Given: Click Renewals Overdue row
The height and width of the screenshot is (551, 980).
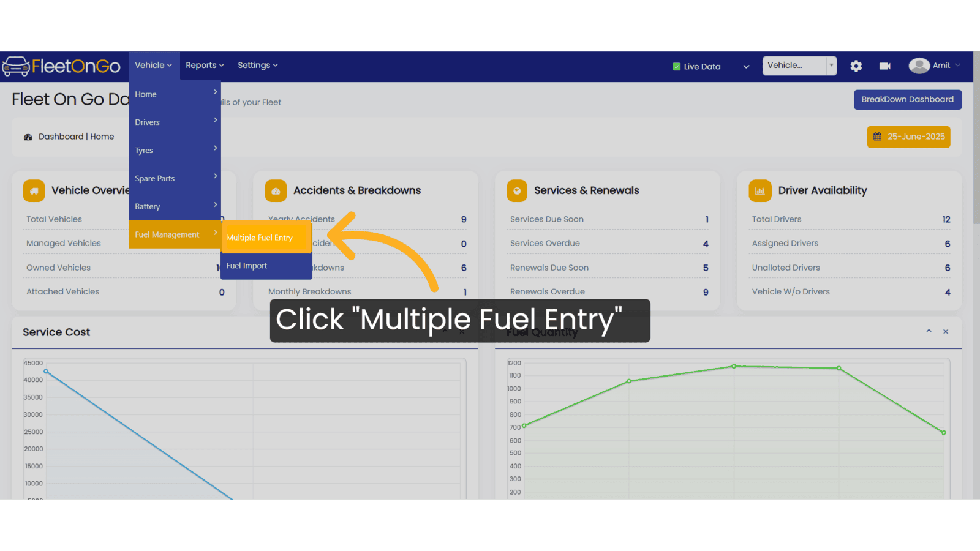Looking at the screenshot, I should pos(609,292).
